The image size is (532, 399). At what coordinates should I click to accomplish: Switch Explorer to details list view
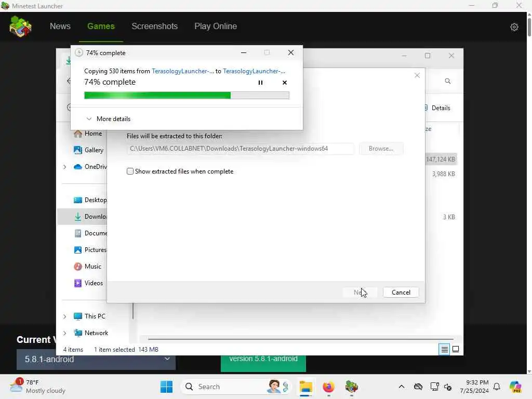(x=444, y=349)
